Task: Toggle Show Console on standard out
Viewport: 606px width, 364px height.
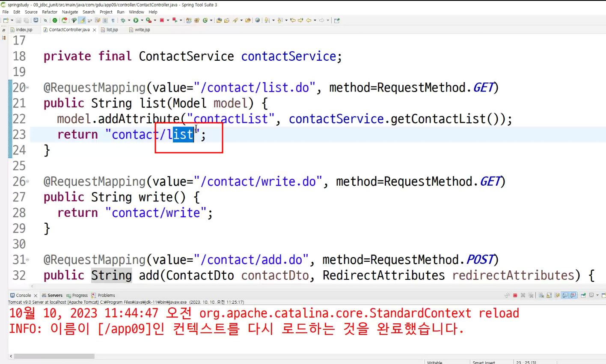Action: [x=565, y=295]
